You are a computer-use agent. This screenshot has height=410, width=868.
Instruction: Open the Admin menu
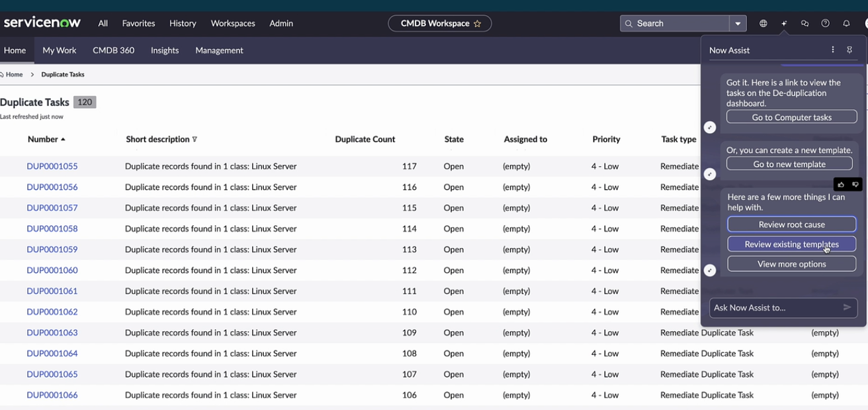coord(281,23)
